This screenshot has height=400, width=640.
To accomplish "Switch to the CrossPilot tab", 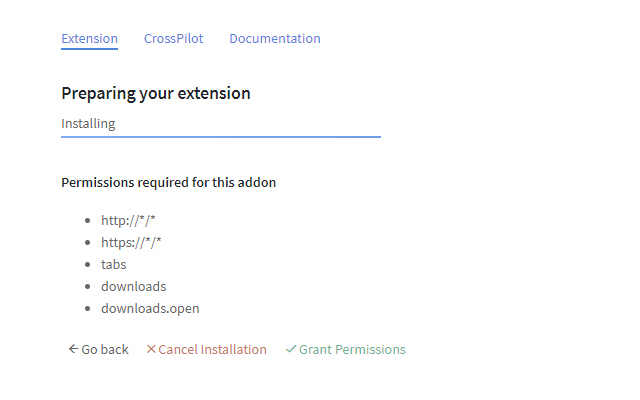I will click(x=173, y=39).
